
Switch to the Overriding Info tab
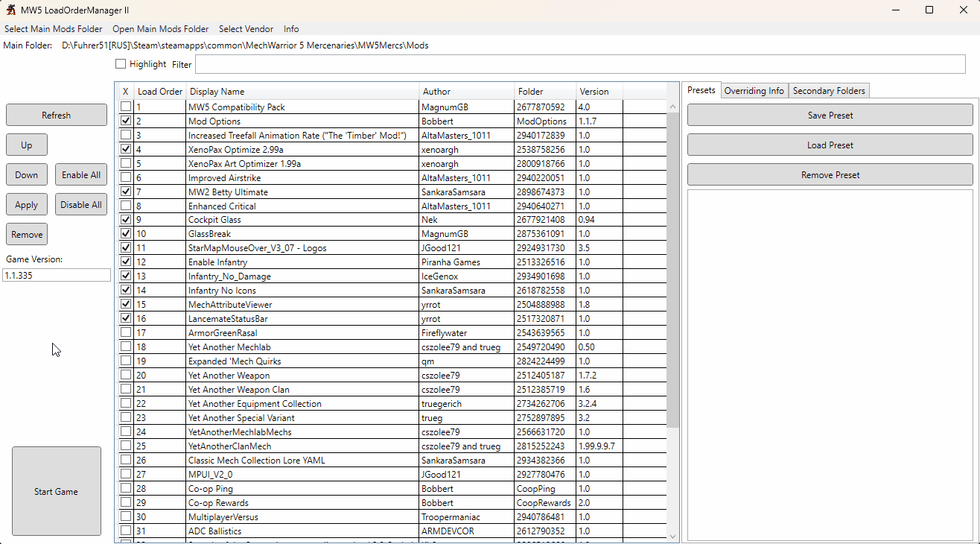pyautogui.click(x=754, y=91)
